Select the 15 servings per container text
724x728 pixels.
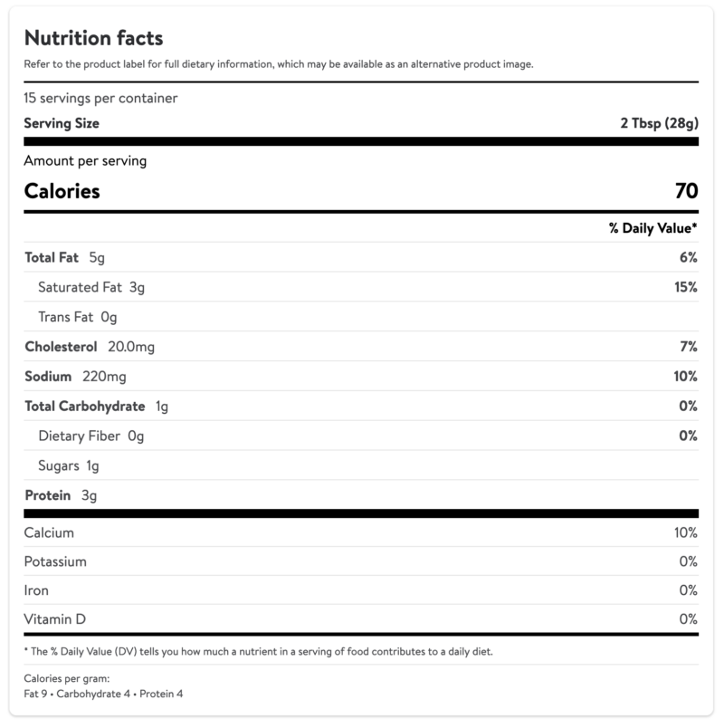click(x=100, y=99)
